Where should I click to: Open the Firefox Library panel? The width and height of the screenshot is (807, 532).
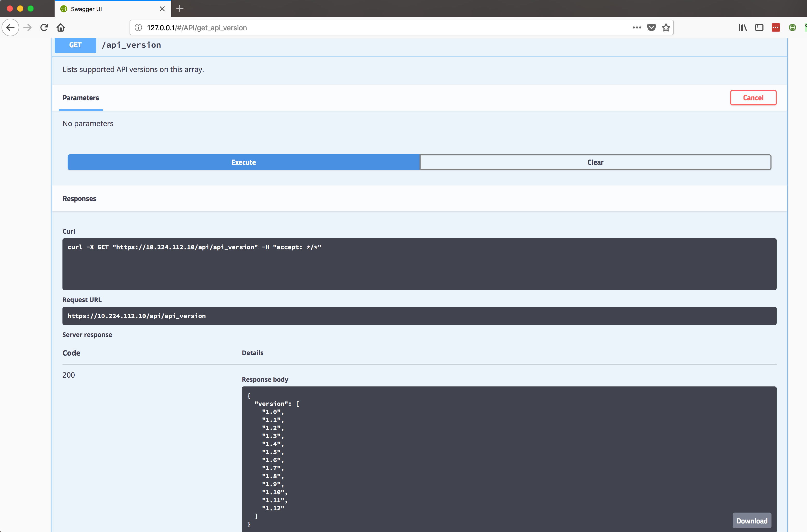pos(742,27)
